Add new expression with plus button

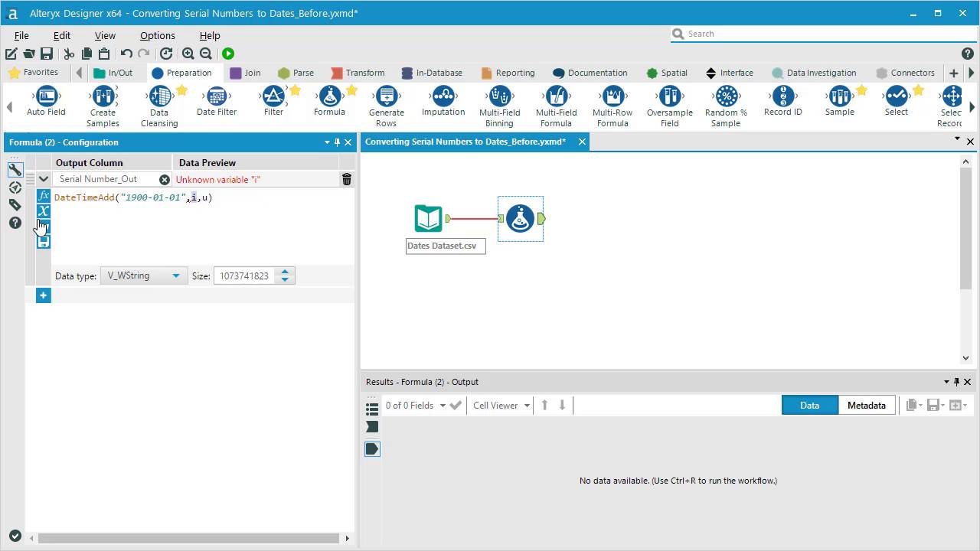tap(44, 295)
